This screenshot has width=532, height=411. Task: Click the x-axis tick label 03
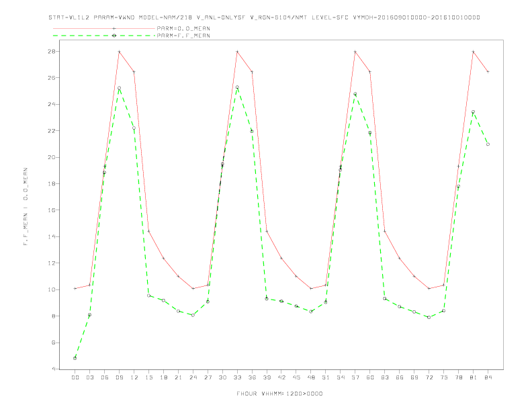(x=89, y=377)
